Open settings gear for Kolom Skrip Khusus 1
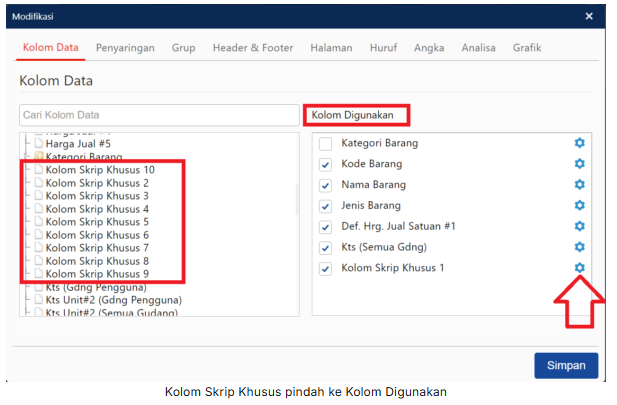Viewport: 617px width, 405px height. pyautogui.click(x=579, y=268)
